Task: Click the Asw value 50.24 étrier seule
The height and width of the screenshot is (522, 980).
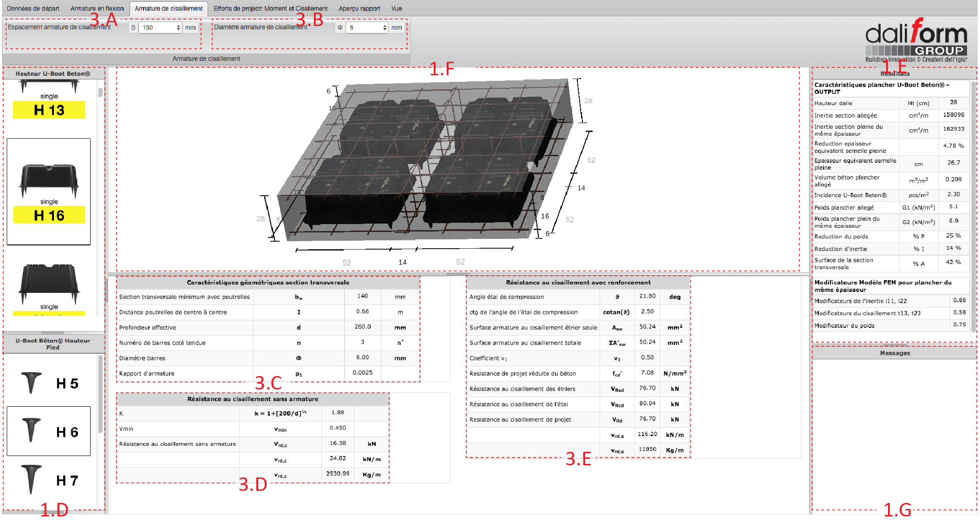Action: (647, 327)
